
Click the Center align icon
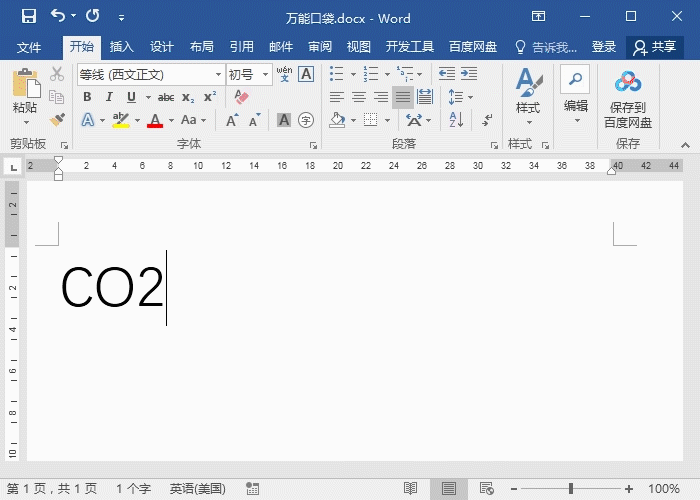click(358, 97)
